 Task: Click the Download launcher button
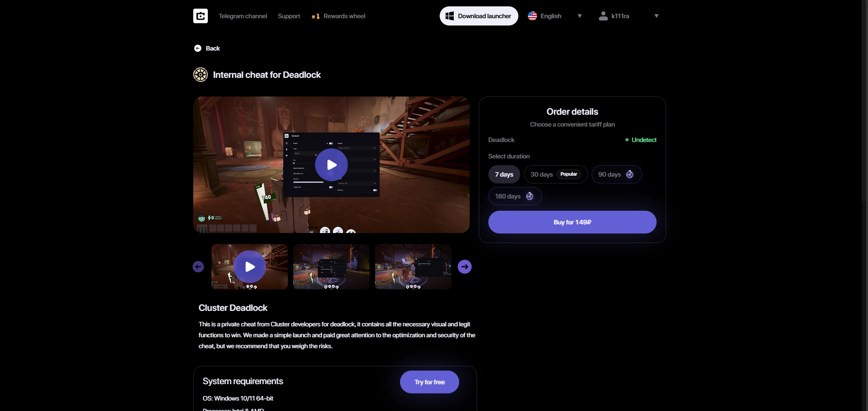(479, 16)
